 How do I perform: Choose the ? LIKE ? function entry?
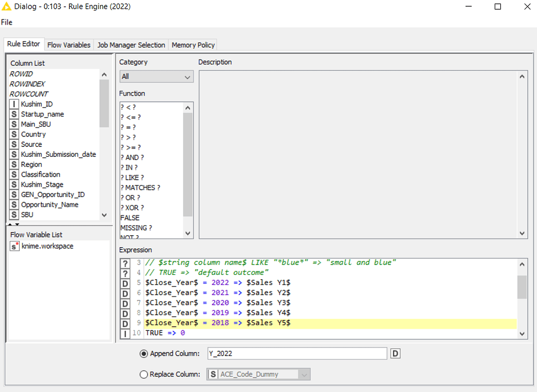pyautogui.click(x=131, y=177)
